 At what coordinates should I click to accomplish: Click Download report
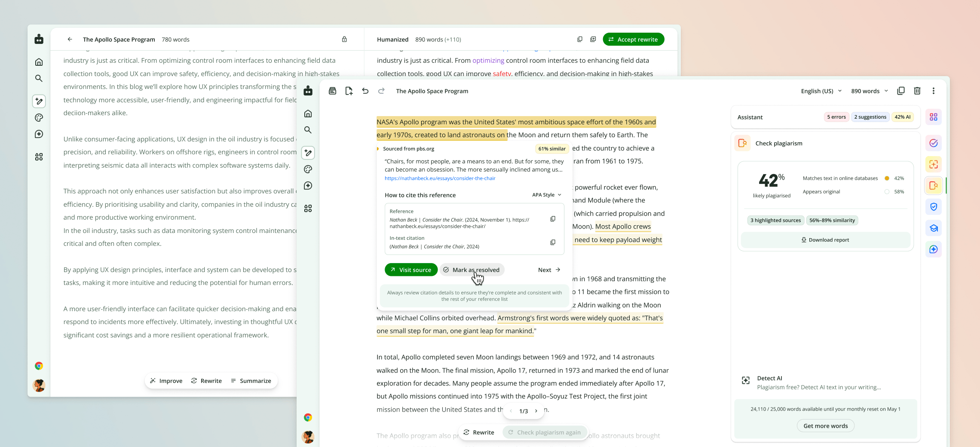825,240
